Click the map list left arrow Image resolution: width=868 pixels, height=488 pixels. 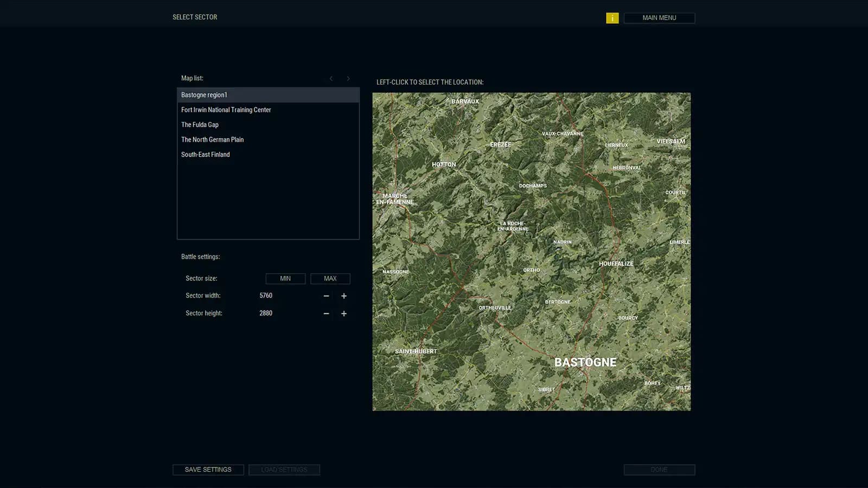pyautogui.click(x=331, y=78)
